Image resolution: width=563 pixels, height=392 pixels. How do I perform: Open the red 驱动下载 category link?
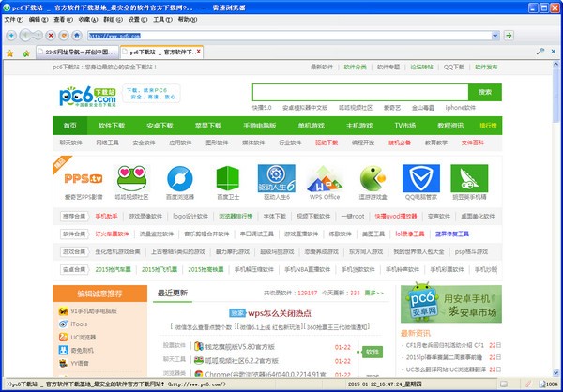click(327, 143)
